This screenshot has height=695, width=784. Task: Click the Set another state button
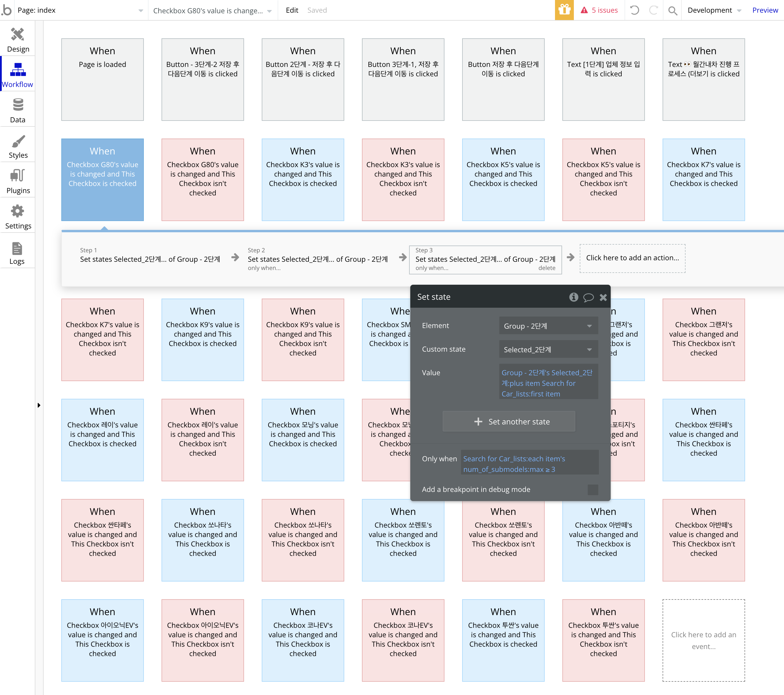point(509,421)
